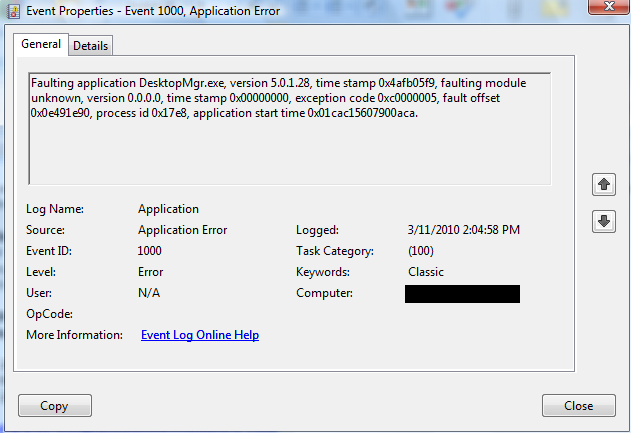This screenshot has height=433, width=631.
Task: Click the Keywords value Classic
Action: click(x=426, y=272)
